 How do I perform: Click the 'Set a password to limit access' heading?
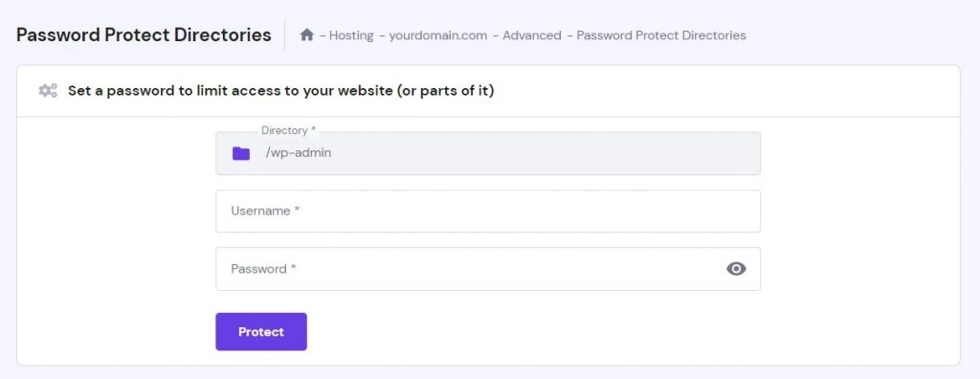(x=281, y=91)
